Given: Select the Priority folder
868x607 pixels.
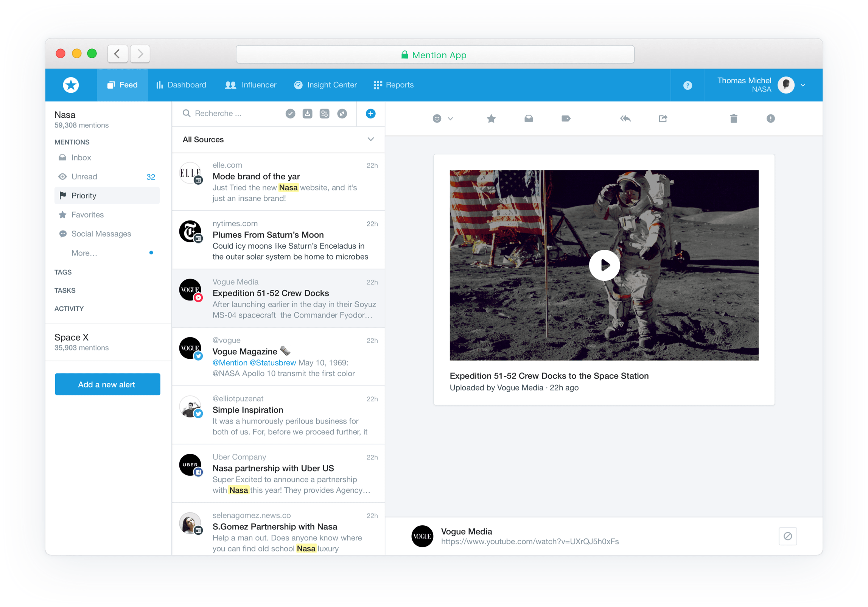Looking at the screenshot, I should click(107, 196).
